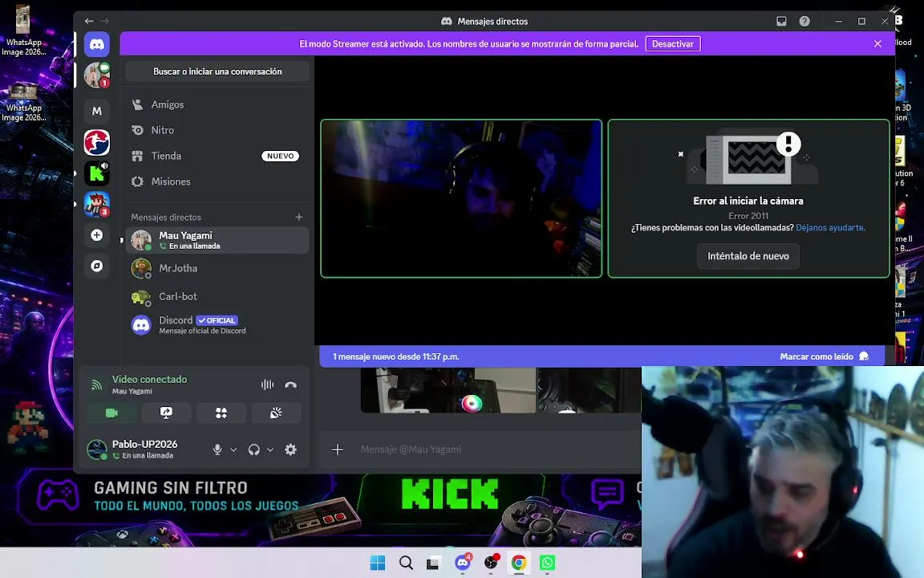Open user settings gear

(290, 450)
